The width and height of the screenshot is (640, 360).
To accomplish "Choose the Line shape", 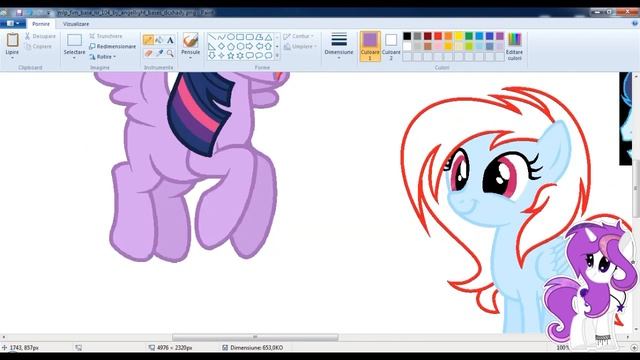I will [x=212, y=37].
